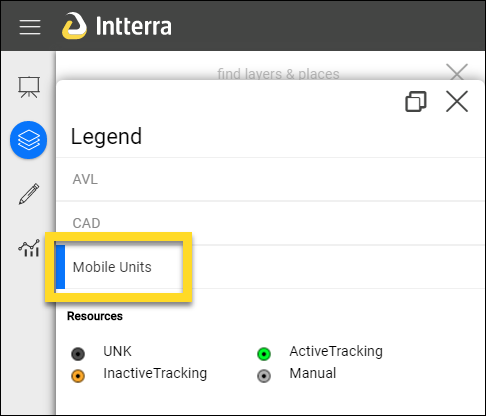Click the orange InactiveTracking marker

click(78, 376)
